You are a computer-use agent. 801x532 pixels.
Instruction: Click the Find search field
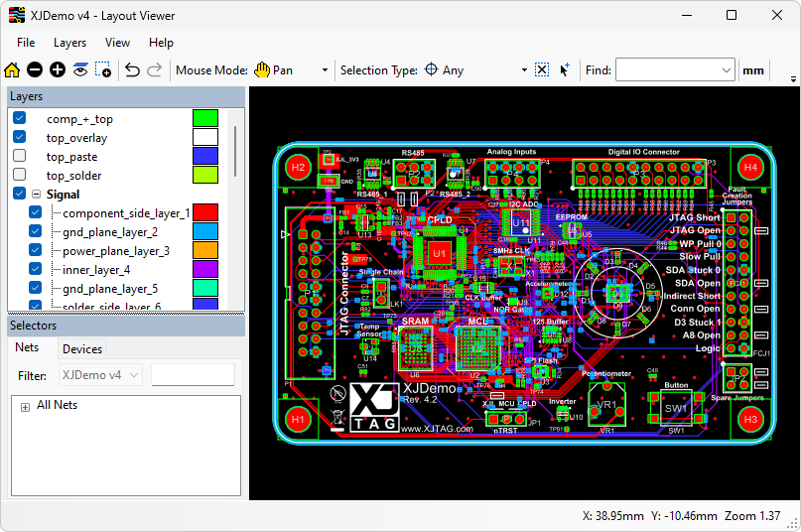665,70
